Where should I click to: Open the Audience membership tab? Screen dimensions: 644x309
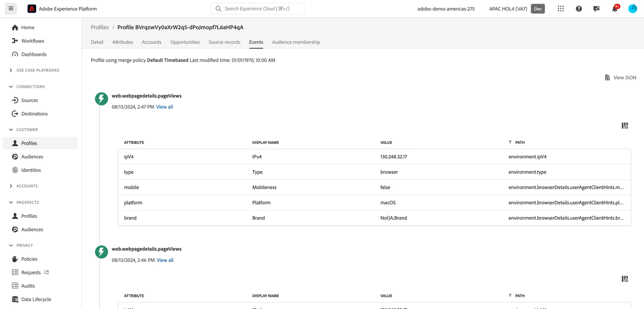tap(296, 42)
